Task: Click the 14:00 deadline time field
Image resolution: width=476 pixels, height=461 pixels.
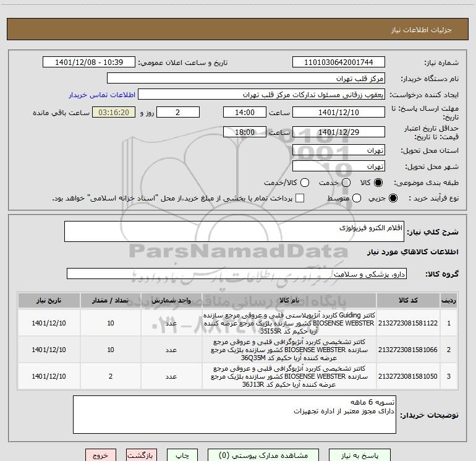Action: [x=245, y=112]
